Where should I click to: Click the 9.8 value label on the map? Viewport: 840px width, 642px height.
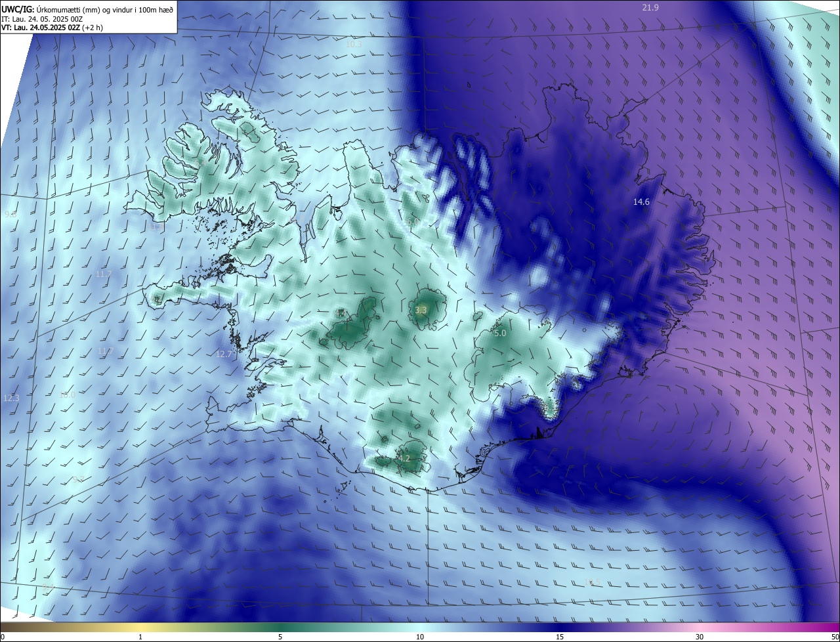[x=10, y=215]
